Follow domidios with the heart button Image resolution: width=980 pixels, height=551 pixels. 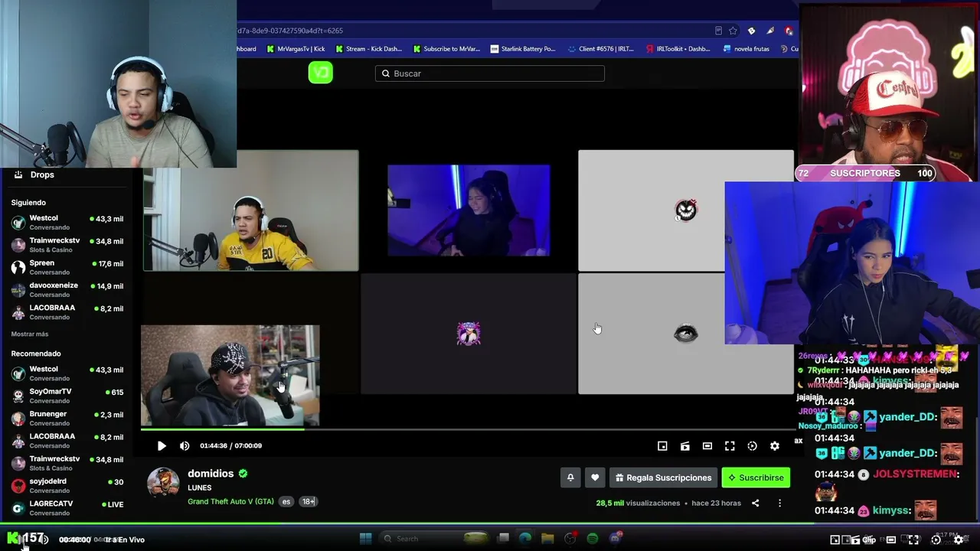[595, 478]
